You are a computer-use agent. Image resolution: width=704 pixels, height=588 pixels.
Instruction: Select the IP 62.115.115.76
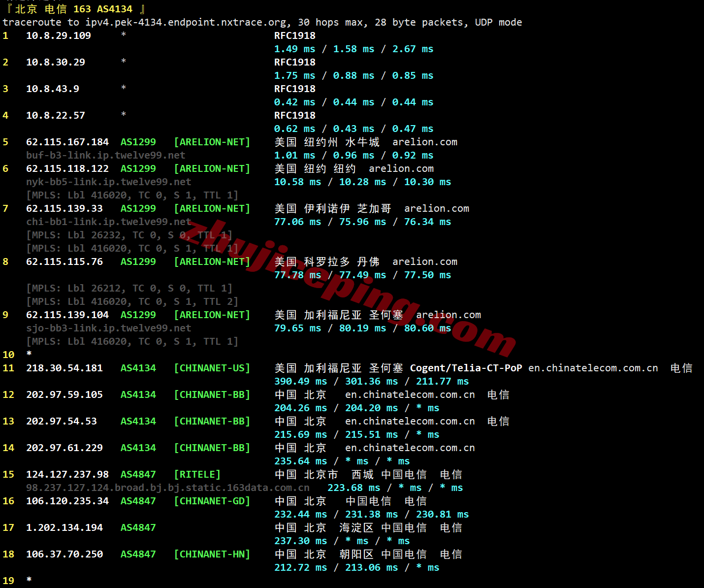pos(64,261)
